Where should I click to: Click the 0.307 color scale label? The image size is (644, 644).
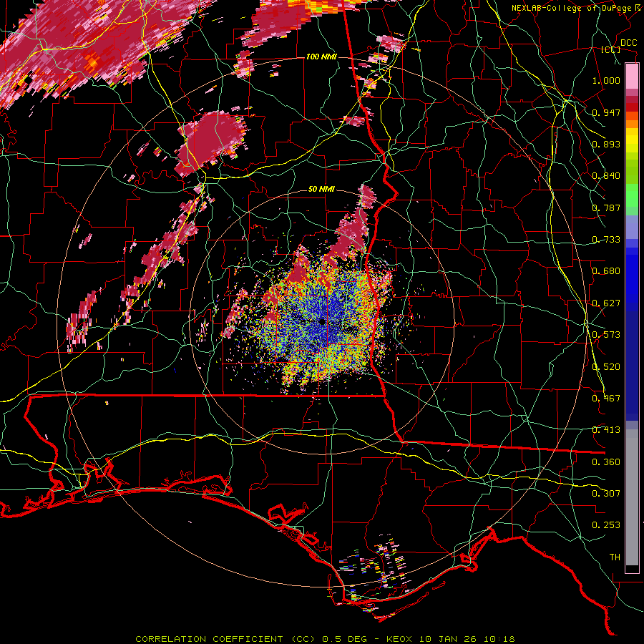click(x=606, y=494)
